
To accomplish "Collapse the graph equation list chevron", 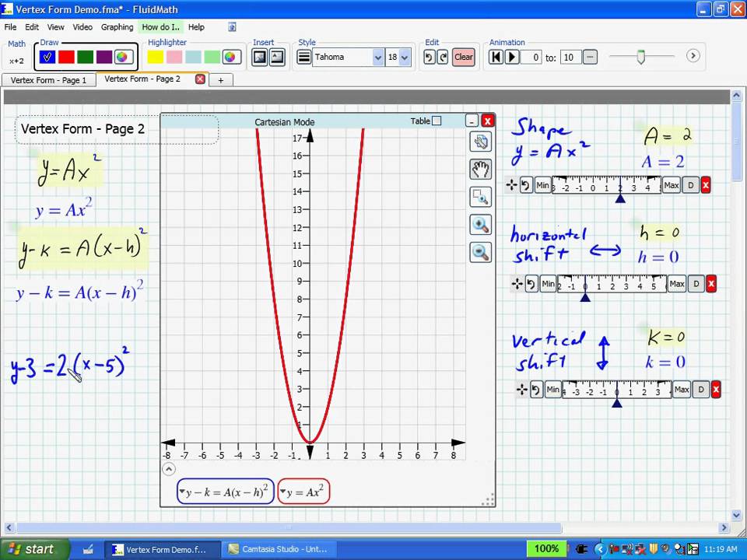I will pyautogui.click(x=168, y=470).
